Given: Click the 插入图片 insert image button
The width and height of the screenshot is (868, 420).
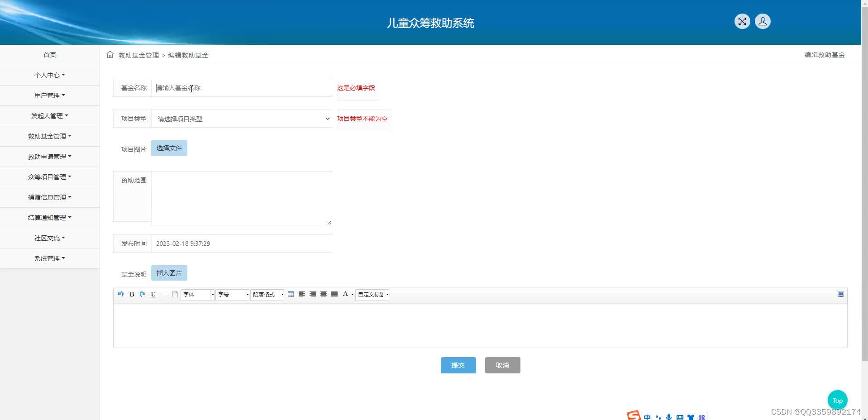Looking at the screenshot, I should (169, 273).
